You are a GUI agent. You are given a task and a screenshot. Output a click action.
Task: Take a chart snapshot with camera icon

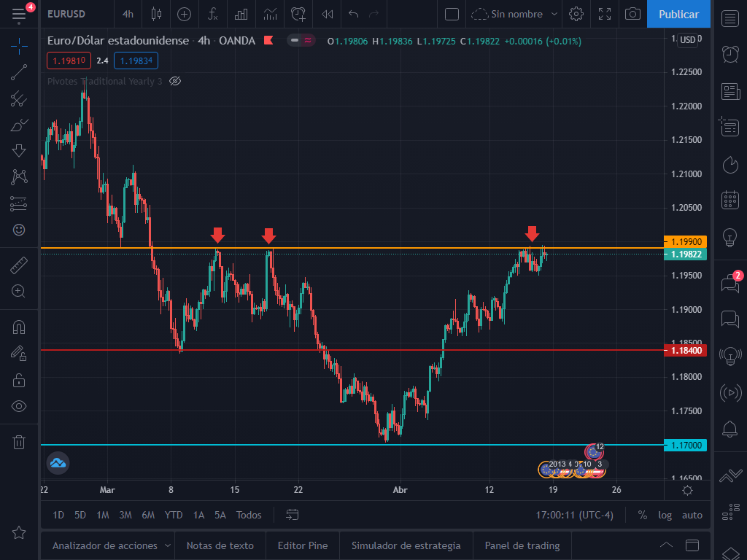(x=632, y=15)
